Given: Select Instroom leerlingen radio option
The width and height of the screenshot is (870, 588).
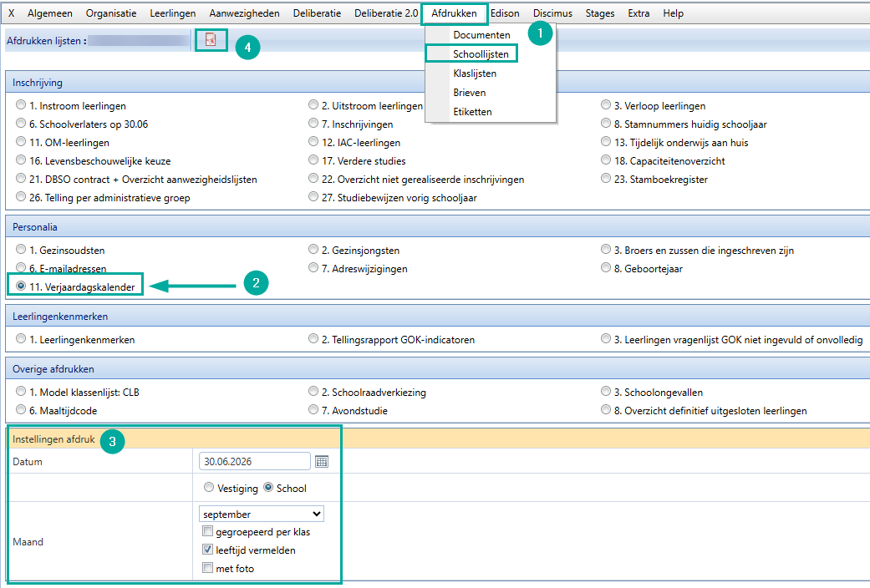Looking at the screenshot, I should (21, 105).
